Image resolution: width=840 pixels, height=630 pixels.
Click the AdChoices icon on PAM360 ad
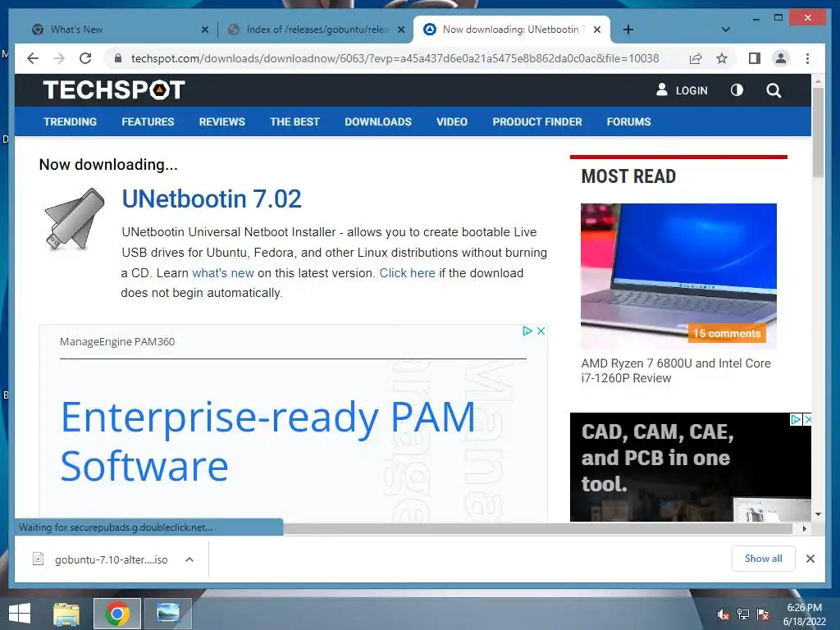(x=527, y=331)
